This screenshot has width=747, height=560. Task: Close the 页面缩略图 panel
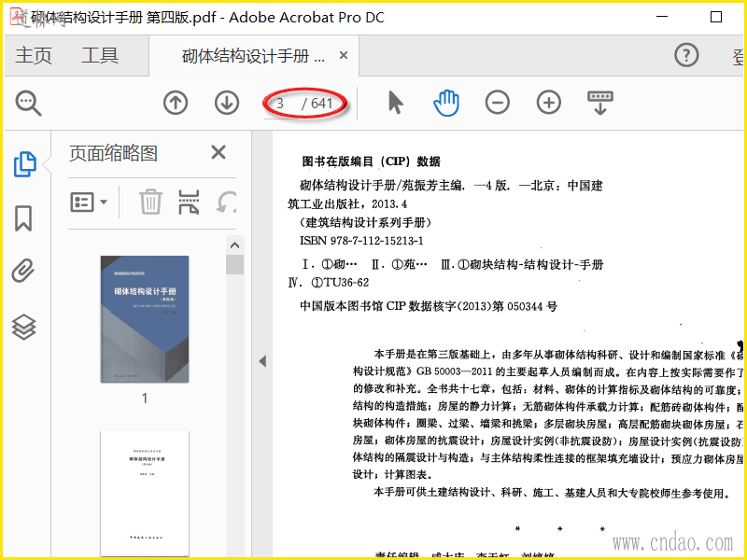[x=218, y=153]
